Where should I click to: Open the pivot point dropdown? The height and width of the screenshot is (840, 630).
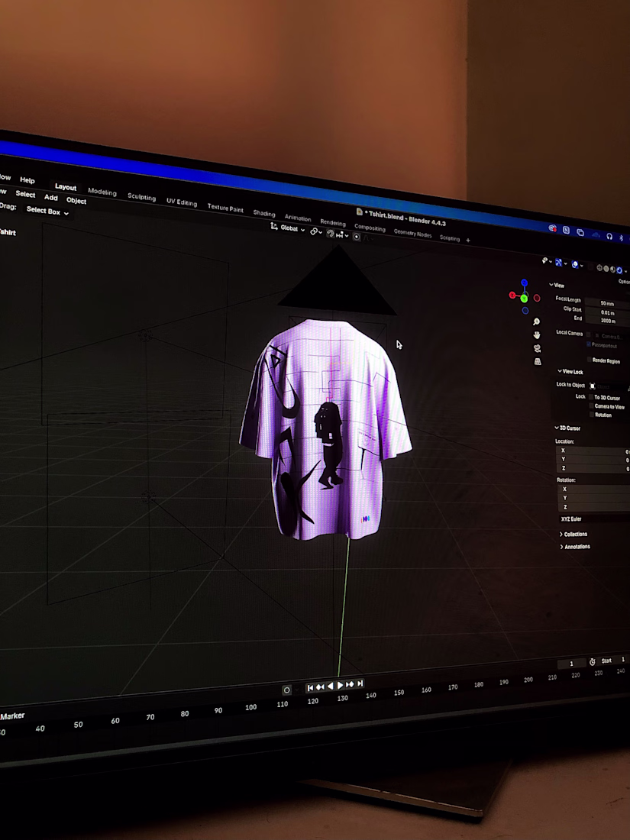(316, 231)
